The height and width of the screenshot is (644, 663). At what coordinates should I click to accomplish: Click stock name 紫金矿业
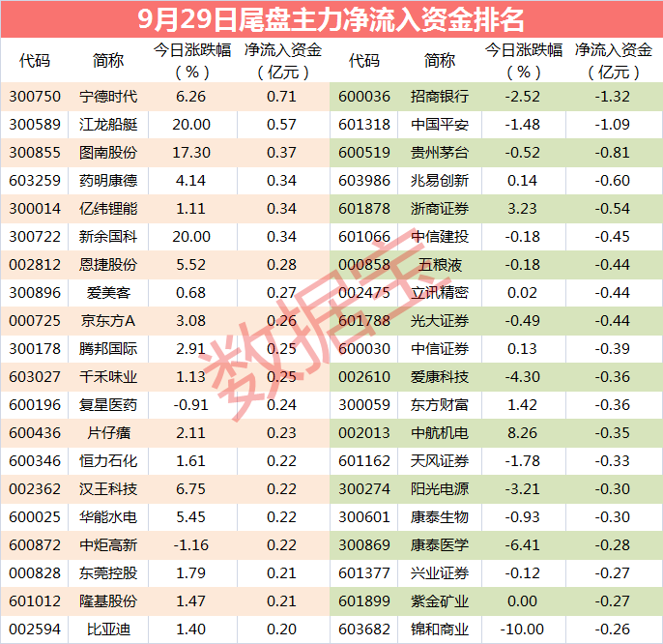pos(440,600)
